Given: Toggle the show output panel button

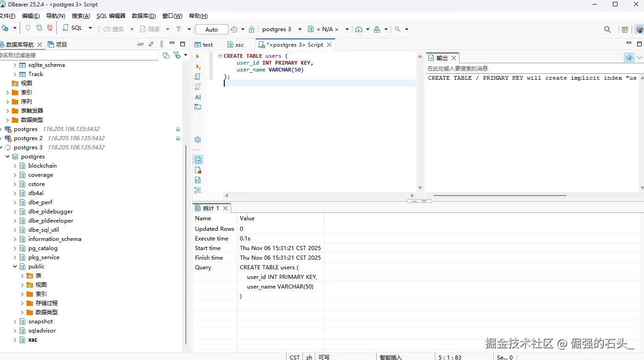Looking at the screenshot, I should click(198, 160).
